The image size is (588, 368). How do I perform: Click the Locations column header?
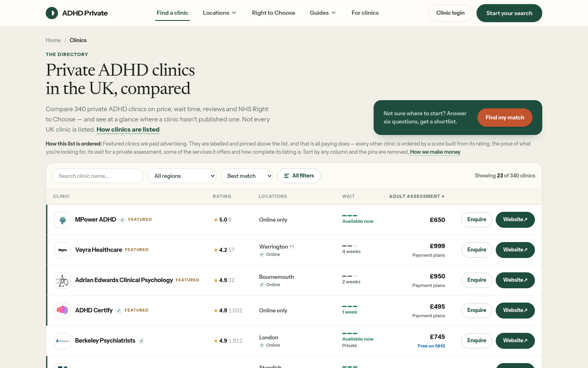pos(273,197)
